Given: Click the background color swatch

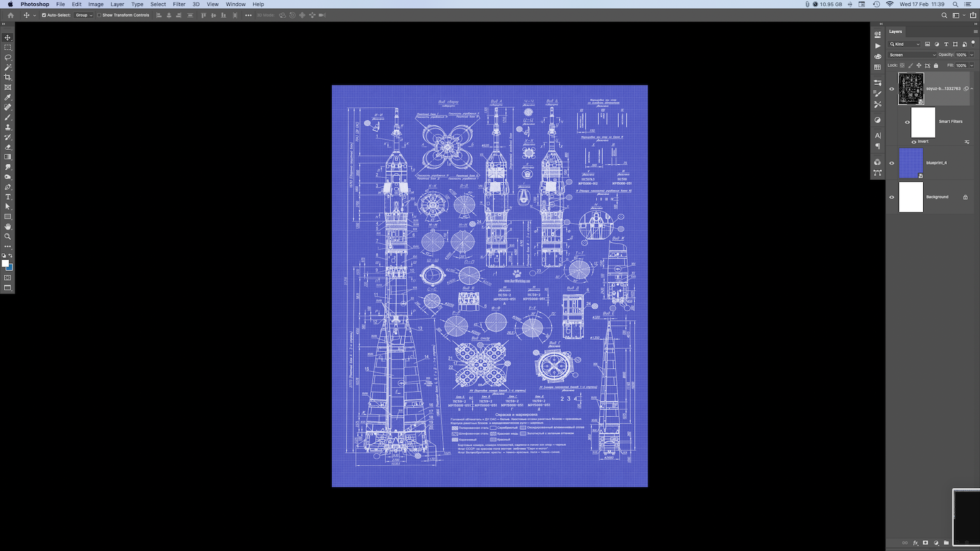Looking at the screenshot, I should [x=10, y=267].
